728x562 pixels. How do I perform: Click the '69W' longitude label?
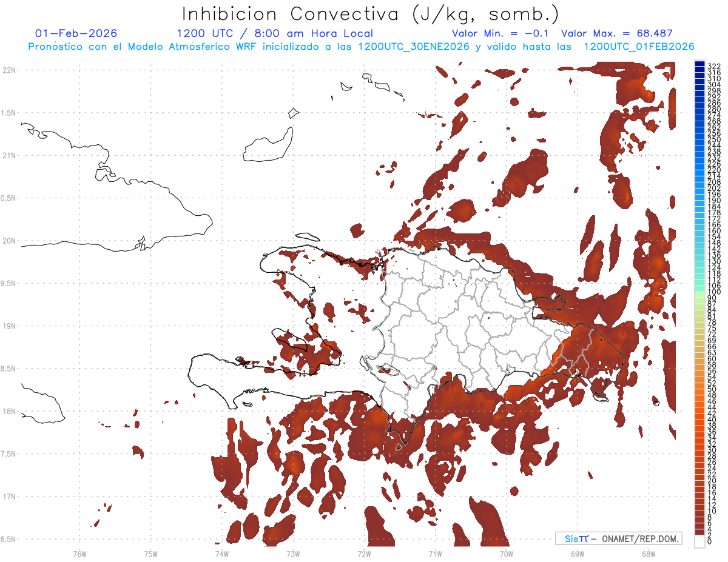point(577,553)
